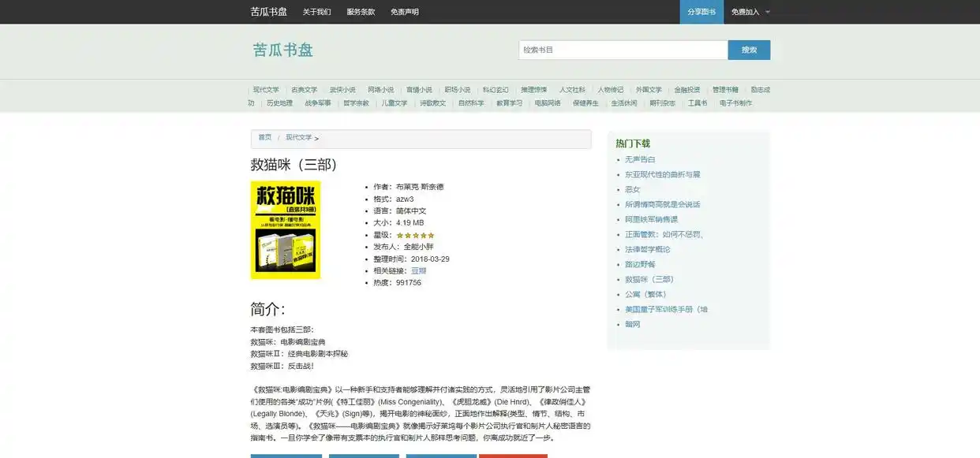This screenshot has height=458, width=980.
Task: Open the 服务条款 page
Action: 361,11
